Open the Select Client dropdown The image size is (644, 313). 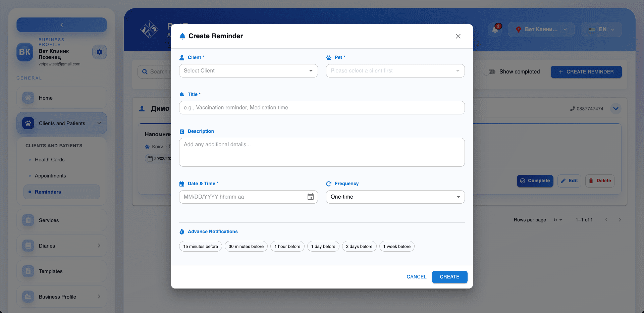click(x=248, y=71)
